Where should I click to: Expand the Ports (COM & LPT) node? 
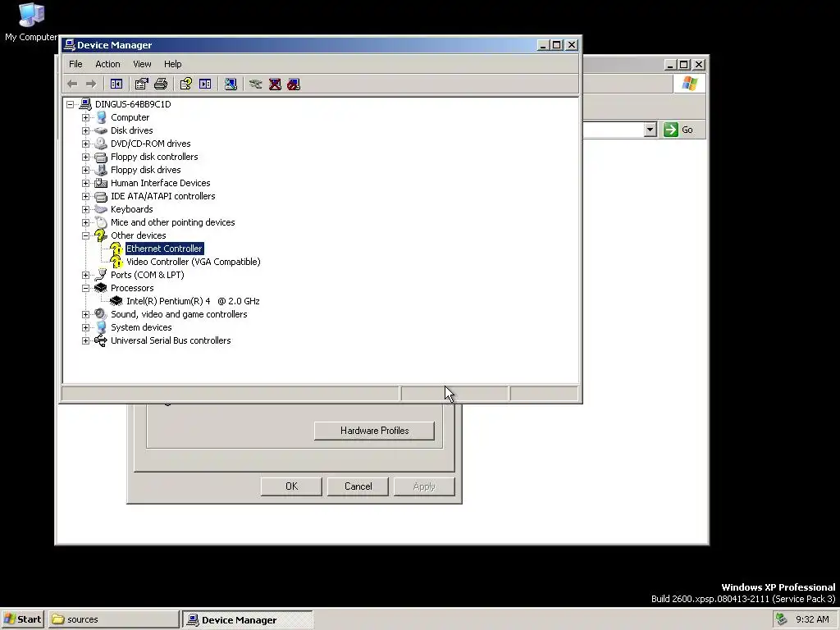tap(85, 275)
